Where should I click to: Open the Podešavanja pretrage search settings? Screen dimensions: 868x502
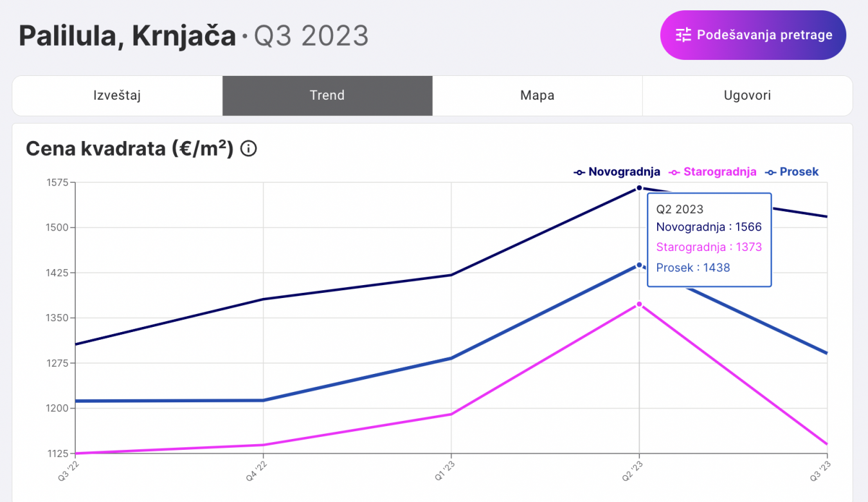(753, 35)
